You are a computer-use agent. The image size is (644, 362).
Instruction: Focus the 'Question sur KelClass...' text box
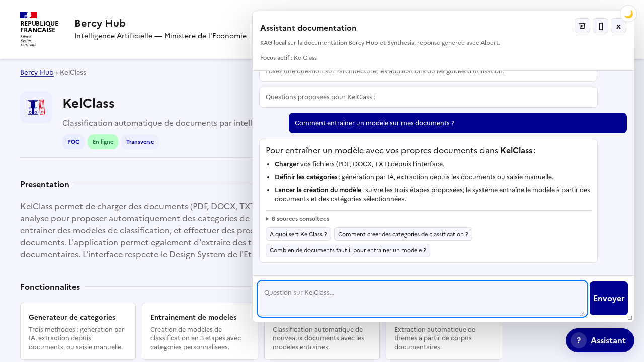pyautogui.click(x=422, y=299)
